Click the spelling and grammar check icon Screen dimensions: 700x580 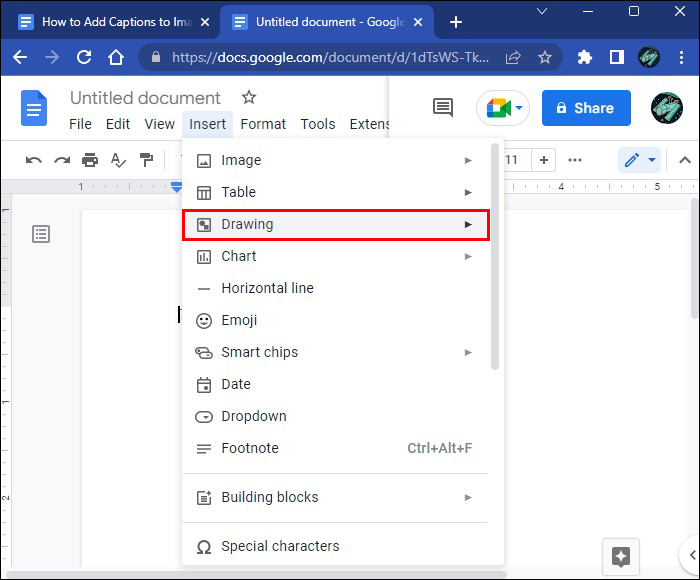118,160
